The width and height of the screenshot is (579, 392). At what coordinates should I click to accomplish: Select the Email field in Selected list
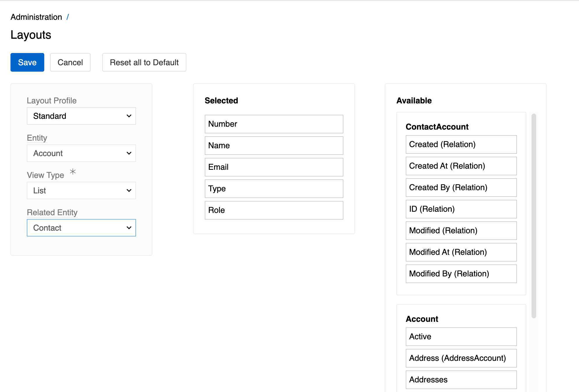[273, 167]
